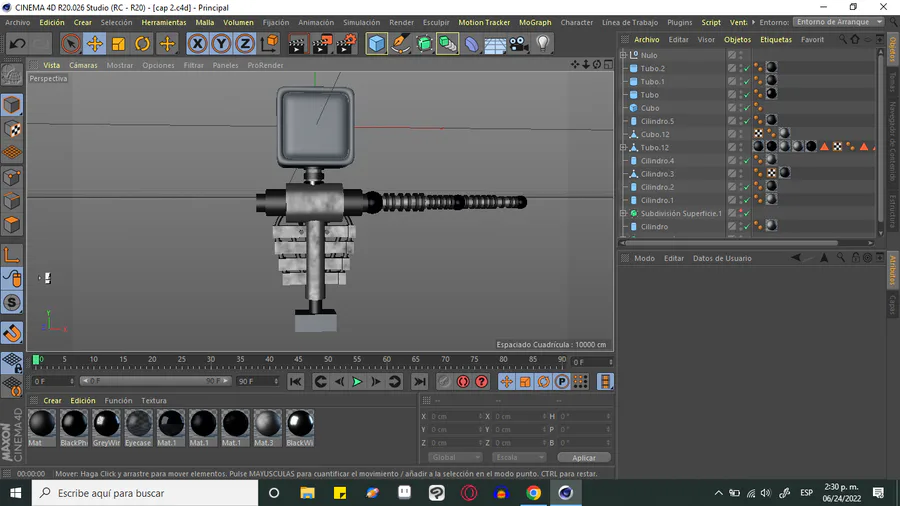The height and width of the screenshot is (506, 900).
Task: Click the Light bulb object icon
Action: point(543,44)
